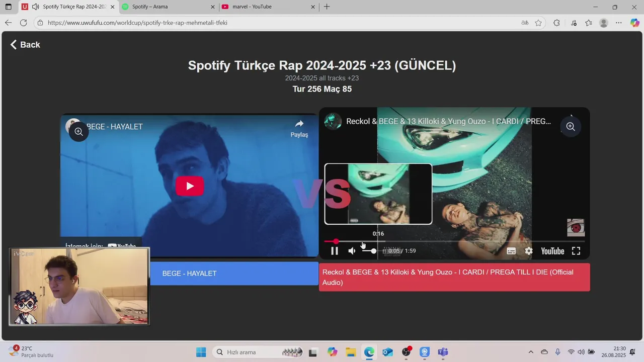Pause the Reckol & BEGE video
Screen dimensions: 644x362
click(335, 251)
